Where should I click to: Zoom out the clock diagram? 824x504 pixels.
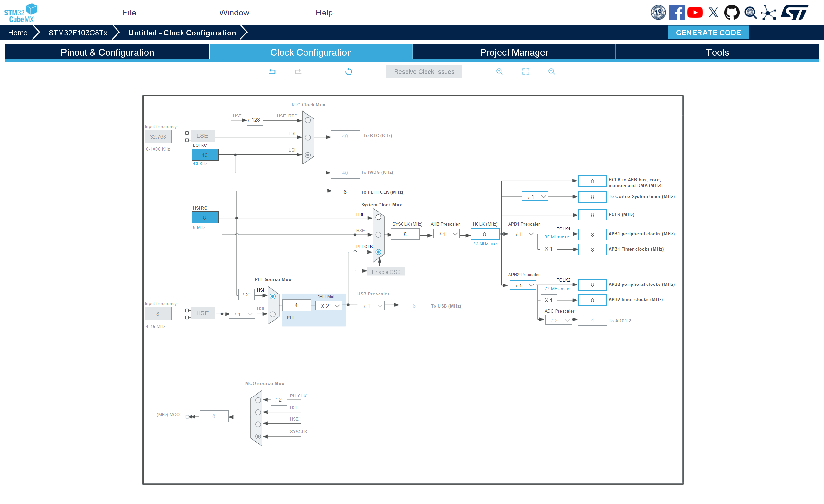pyautogui.click(x=551, y=71)
